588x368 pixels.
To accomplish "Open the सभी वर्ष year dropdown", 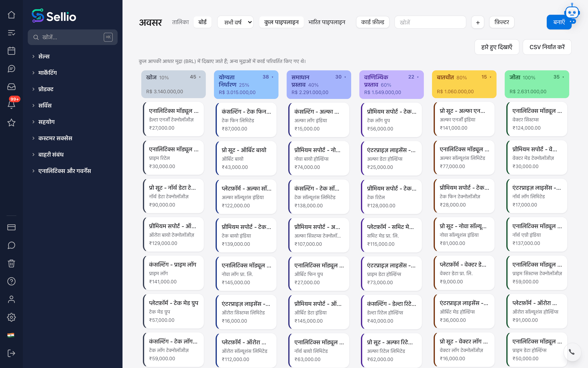I will [235, 22].
